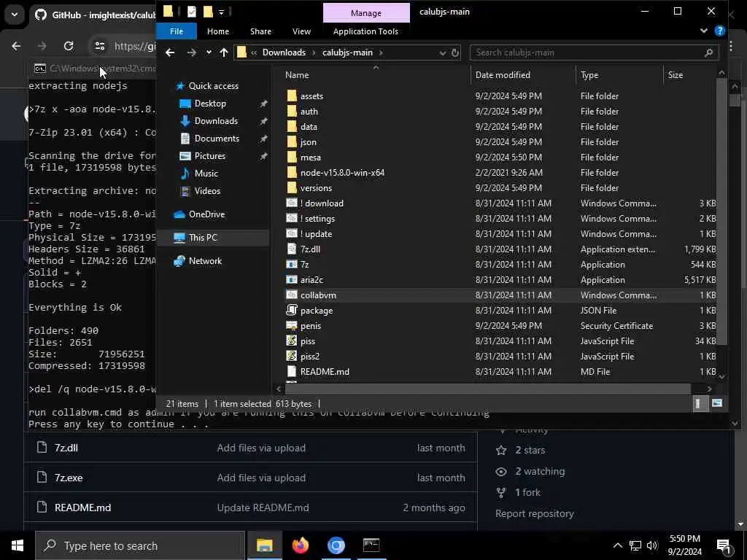Click the volume icon in system tray
The width and height of the screenshot is (747, 560).
tap(652, 545)
